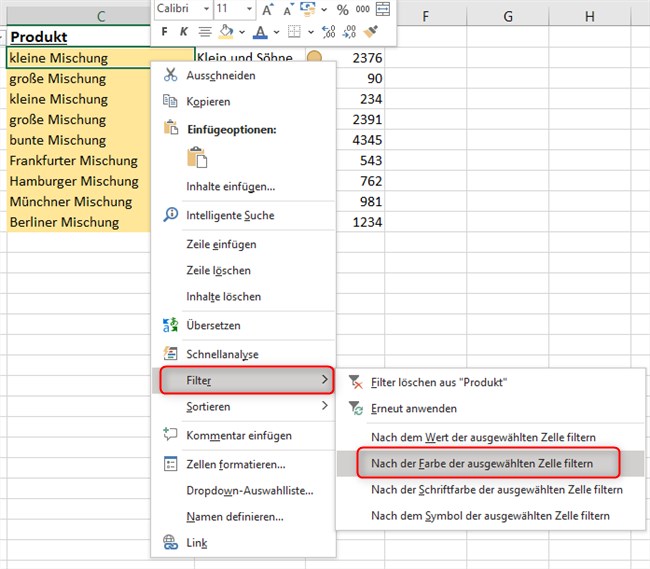Select Nach dem Wert der ausgewählten Zelle filtern
Image resolution: width=650 pixels, height=569 pixels.
tap(483, 437)
